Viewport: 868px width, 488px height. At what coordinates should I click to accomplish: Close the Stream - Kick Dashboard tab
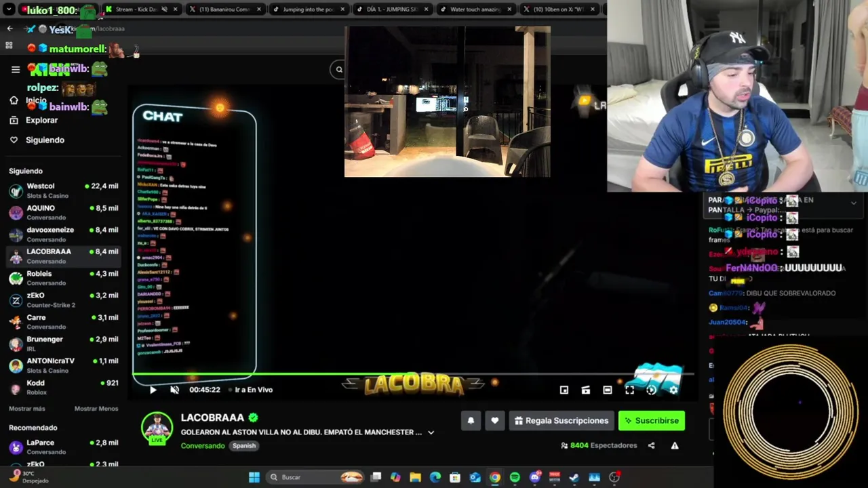(175, 9)
